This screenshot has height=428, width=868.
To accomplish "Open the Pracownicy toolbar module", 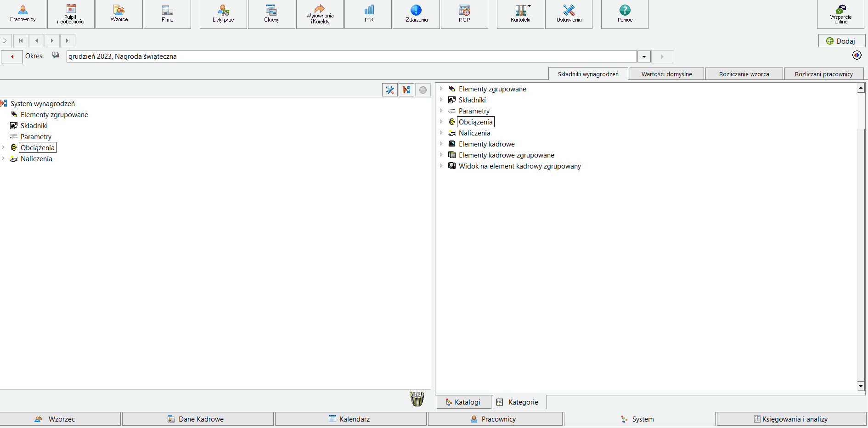I will (23, 14).
